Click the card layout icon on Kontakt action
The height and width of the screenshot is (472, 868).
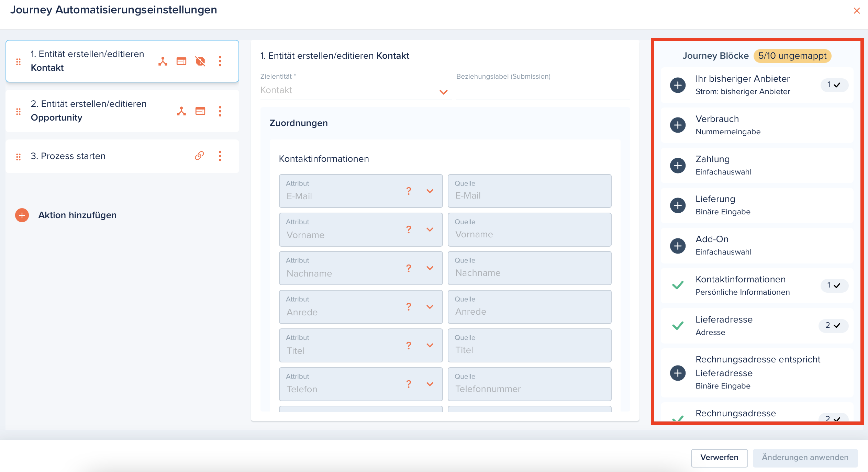tap(181, 61)
